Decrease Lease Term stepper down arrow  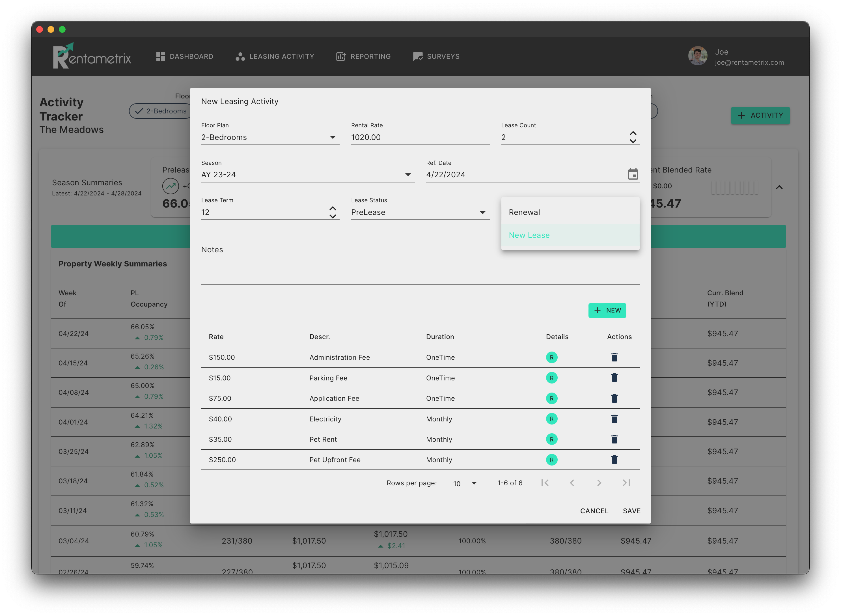coord(333,216)
